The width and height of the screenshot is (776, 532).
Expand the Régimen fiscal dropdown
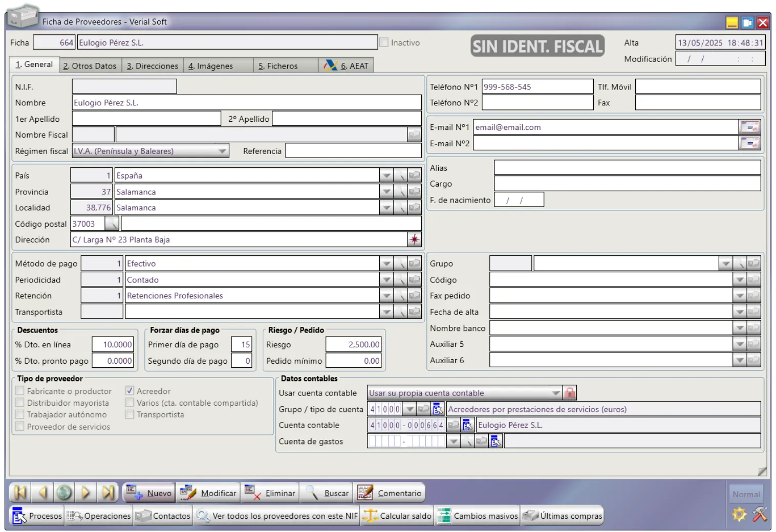(222, 151)
